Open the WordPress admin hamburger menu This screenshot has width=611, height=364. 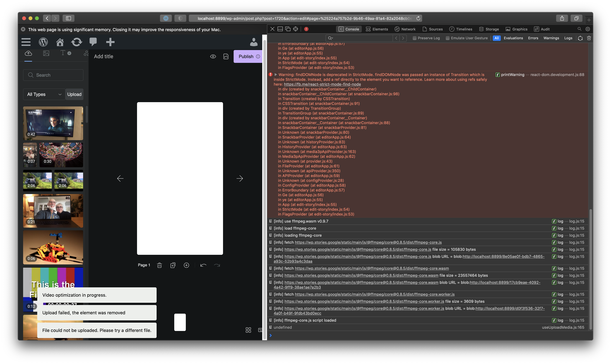pyautogui.click(x=26, y=42)
